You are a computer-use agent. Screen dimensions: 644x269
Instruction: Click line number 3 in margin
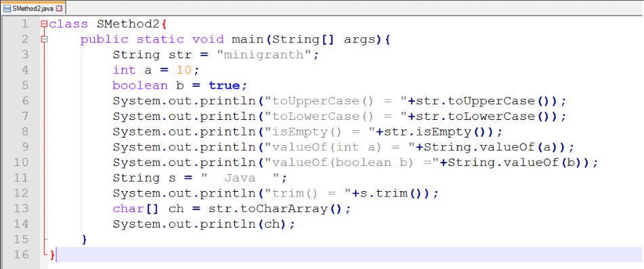25,55
